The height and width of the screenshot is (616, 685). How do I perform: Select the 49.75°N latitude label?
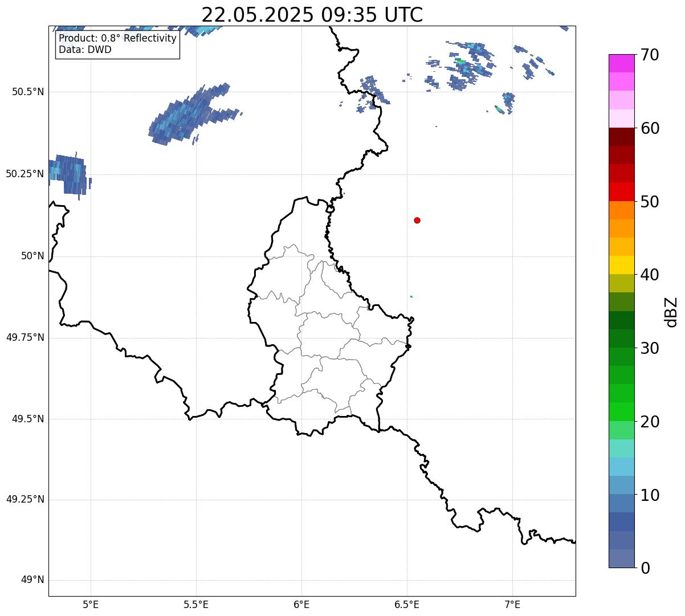click(25, 337)
